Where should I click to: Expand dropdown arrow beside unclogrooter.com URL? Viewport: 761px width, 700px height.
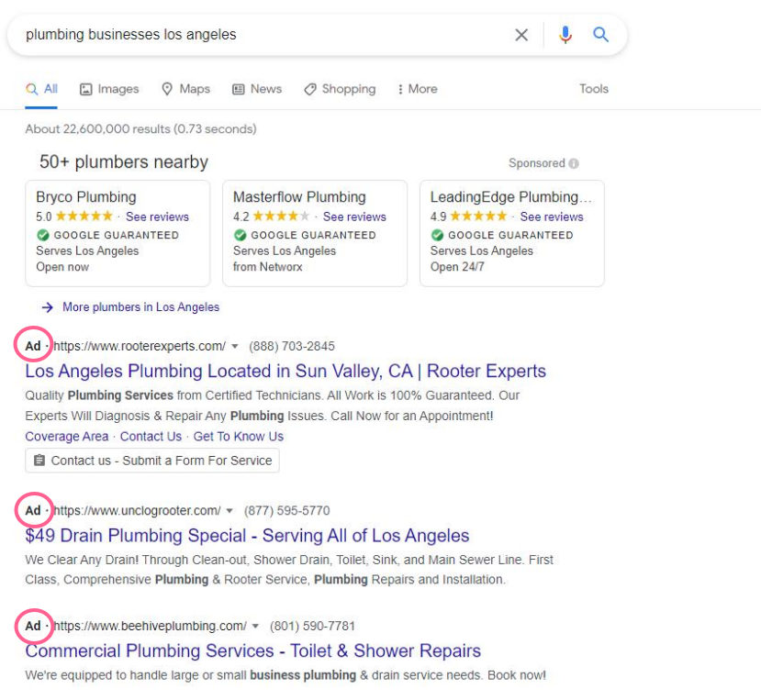[x=230, y=511]
